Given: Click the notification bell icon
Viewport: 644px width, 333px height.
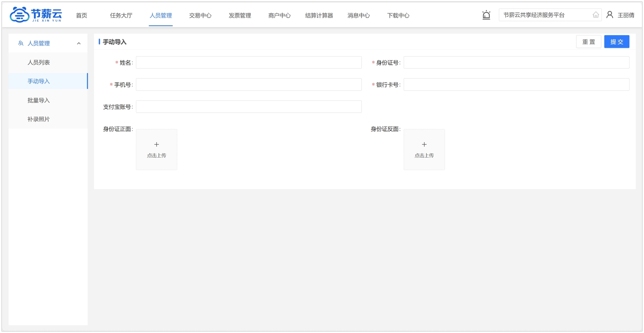Looking at the screenshot, I should click(x=486, y=15).
